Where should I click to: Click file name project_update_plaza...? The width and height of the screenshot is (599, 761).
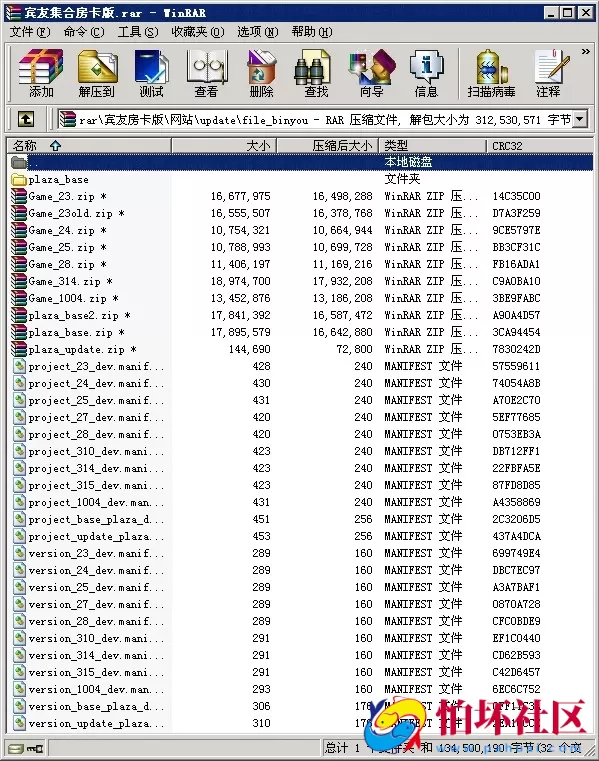[x=96, y=537]
